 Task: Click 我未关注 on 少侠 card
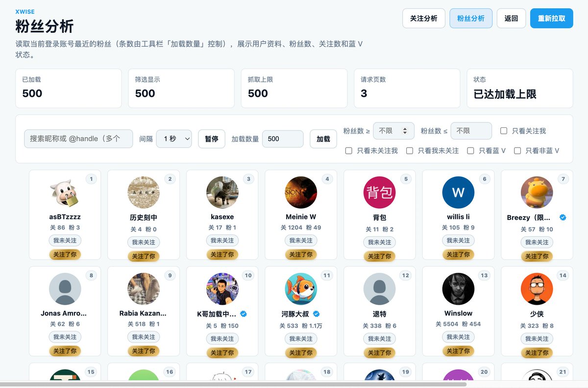(537, 339)
